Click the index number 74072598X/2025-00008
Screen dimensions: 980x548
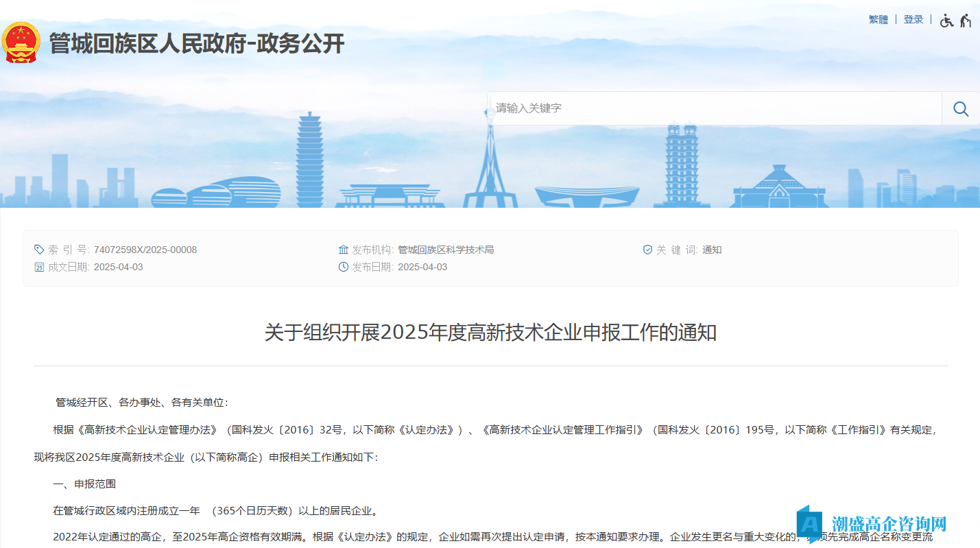click(145, 250)
